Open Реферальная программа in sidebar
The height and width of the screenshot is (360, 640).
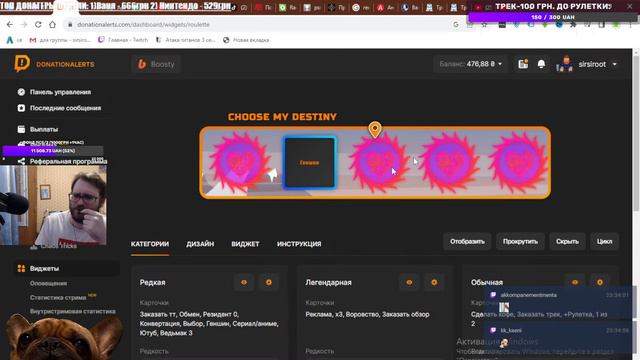(68, 162)
